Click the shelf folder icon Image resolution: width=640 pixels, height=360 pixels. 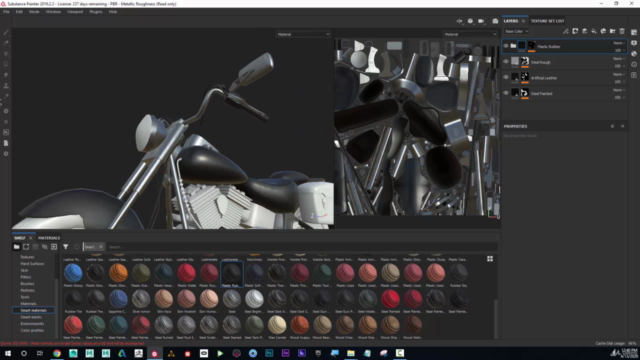click(16, 247)
